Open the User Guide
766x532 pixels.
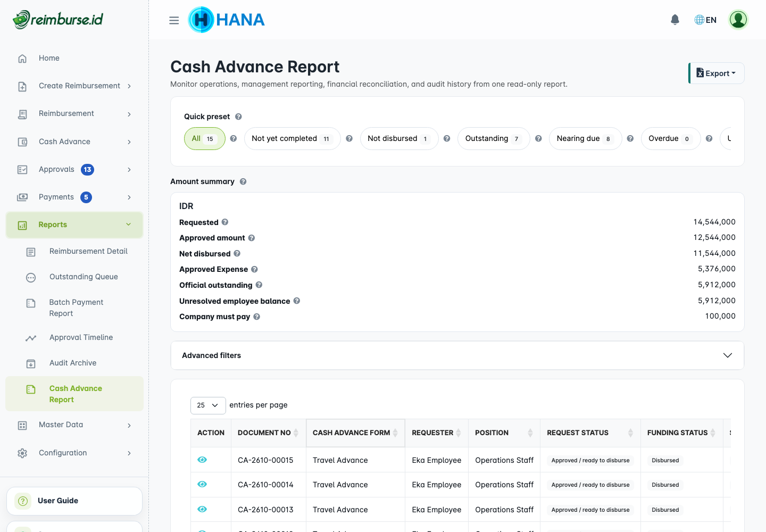(x=74, y=501)
